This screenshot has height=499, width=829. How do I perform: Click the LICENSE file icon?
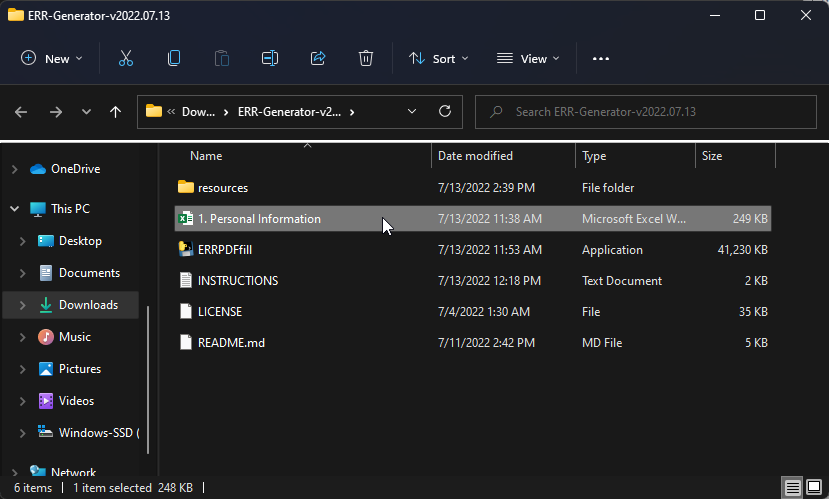[x=186, y=311]
